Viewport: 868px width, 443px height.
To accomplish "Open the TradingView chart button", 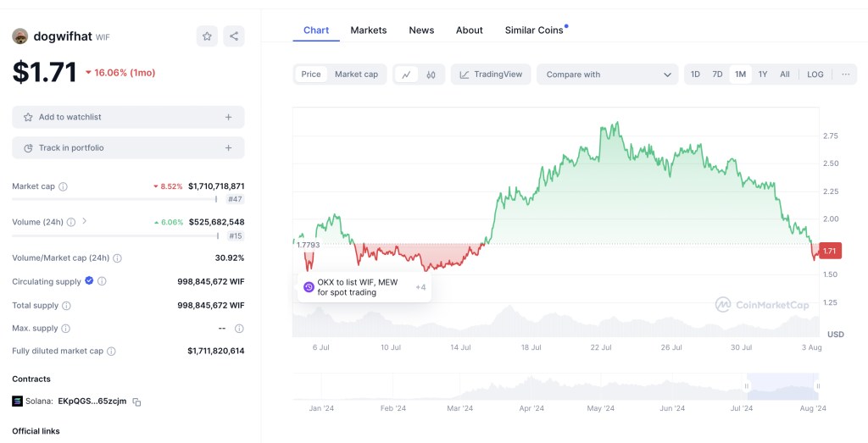I will pyautogui.click(x=491, y=75).
